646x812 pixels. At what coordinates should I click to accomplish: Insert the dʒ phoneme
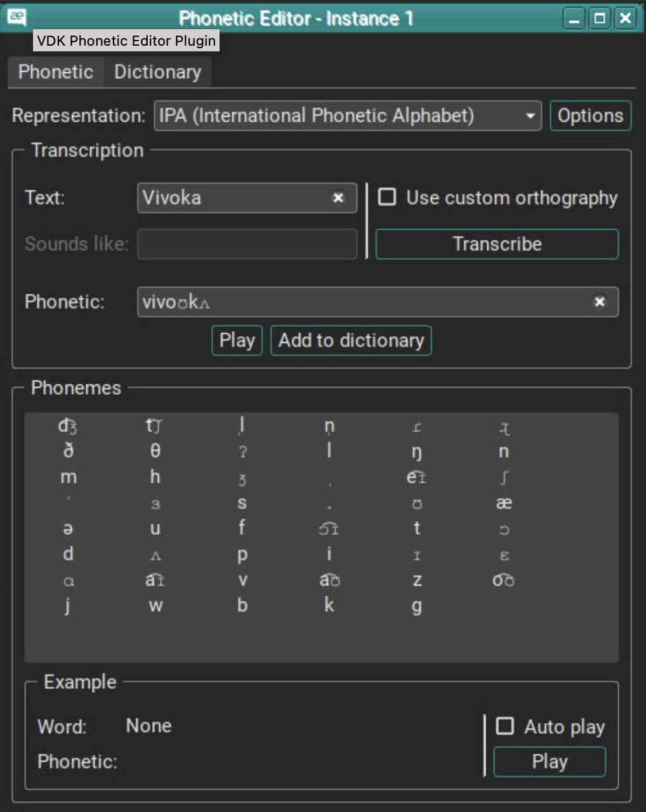(x=68, y=426)
